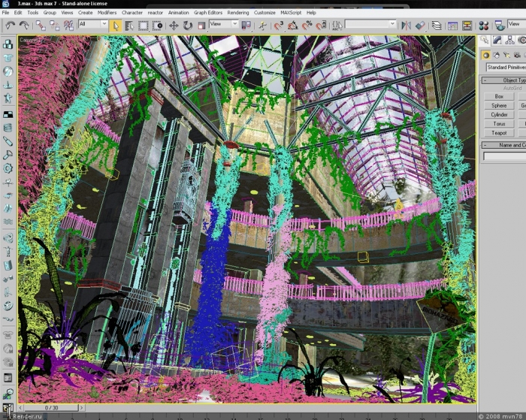Switch to the Cameras category button
Viewport: 526px width, 420px height.
[x=517, y=55]
